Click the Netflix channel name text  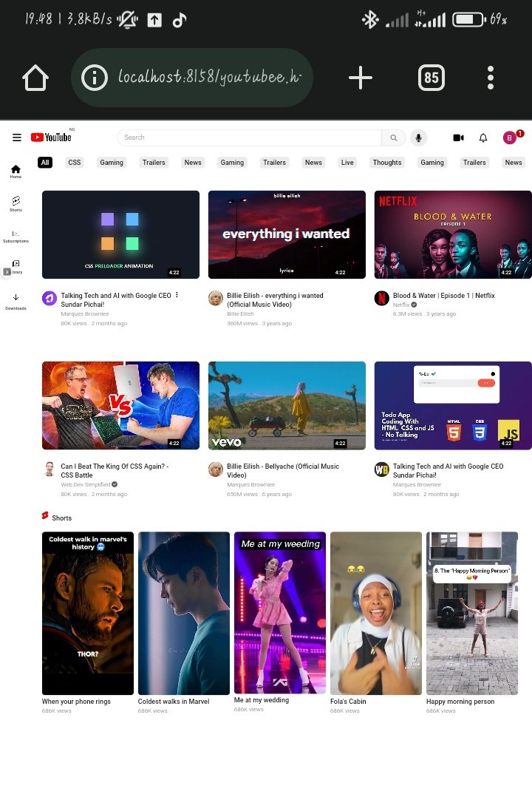tap(401, 305)
